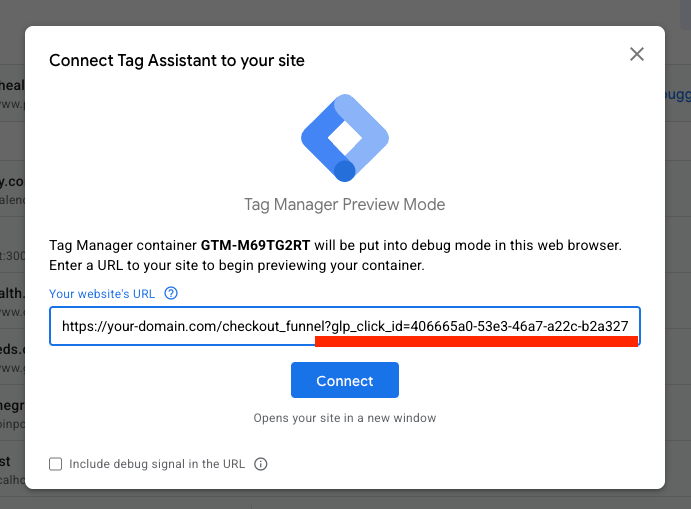Enable the Include debug signal checkbox

[56, 464]
